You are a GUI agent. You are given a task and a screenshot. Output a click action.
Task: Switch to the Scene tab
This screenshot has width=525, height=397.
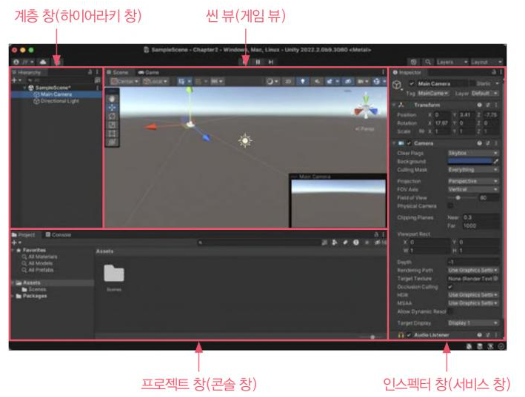(x=118, y=72)
